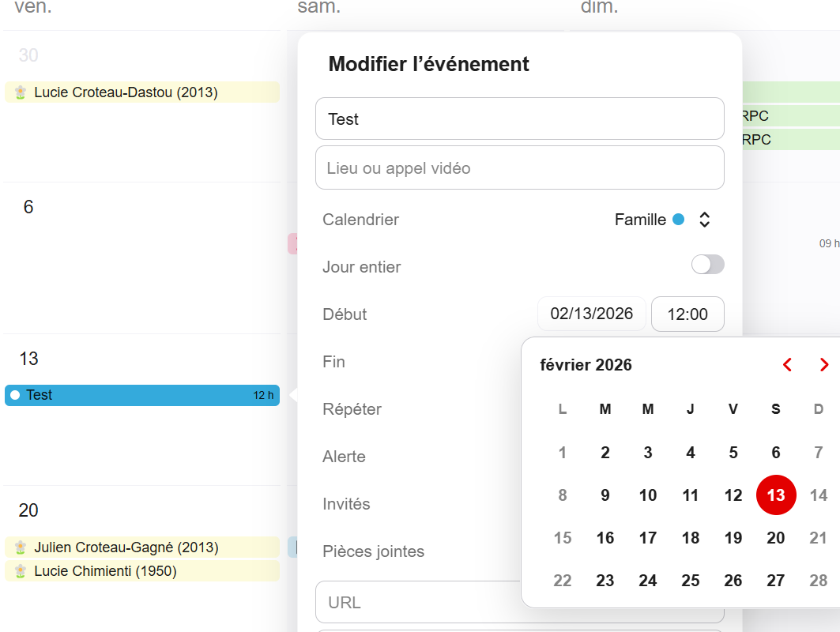Open the Alerte row option
The width and height of the screenshot is (840, 632).
(x=345, y=457)
